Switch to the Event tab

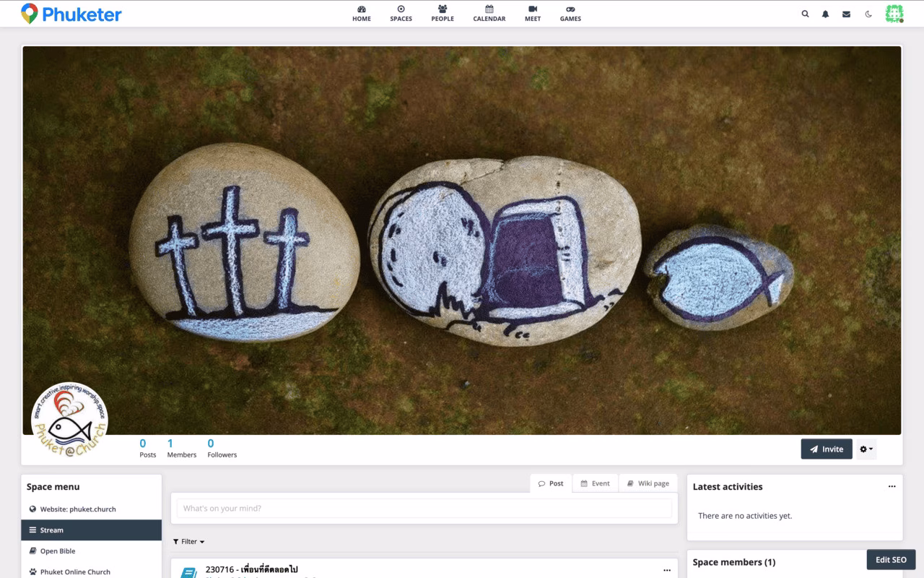[x=596, y=483]
